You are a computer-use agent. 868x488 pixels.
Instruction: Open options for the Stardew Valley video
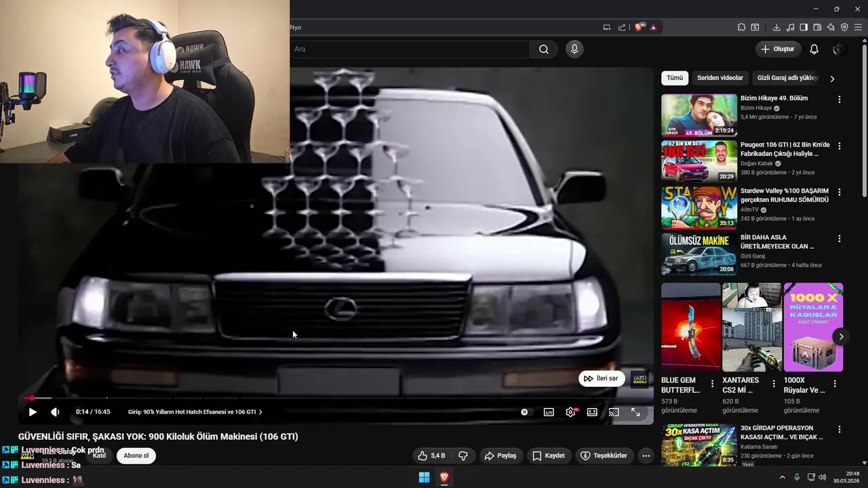click(x=840, y=192)
